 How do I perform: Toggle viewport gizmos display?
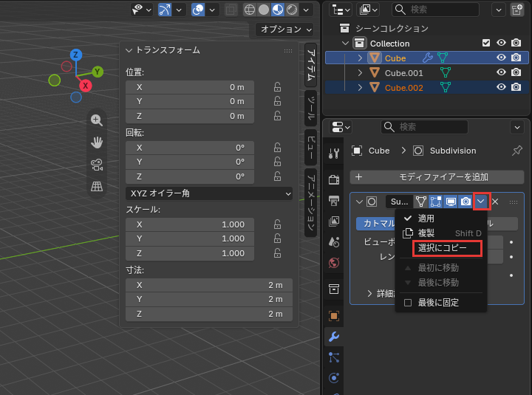pyautogui.click(x=165, y=10)
